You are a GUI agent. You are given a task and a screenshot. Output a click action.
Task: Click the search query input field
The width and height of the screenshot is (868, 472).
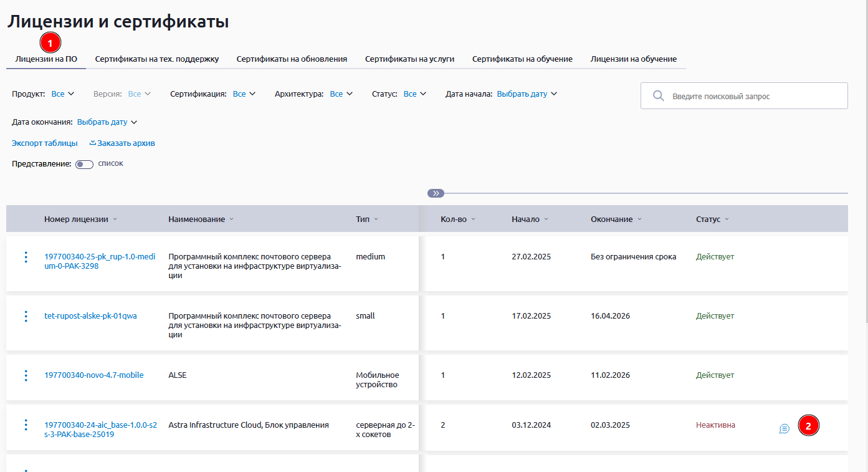pyautogui.click(x=754, y=97)
